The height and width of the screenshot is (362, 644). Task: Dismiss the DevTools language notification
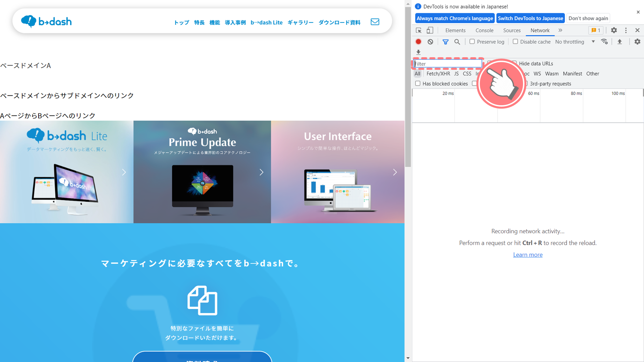(638, 12)
